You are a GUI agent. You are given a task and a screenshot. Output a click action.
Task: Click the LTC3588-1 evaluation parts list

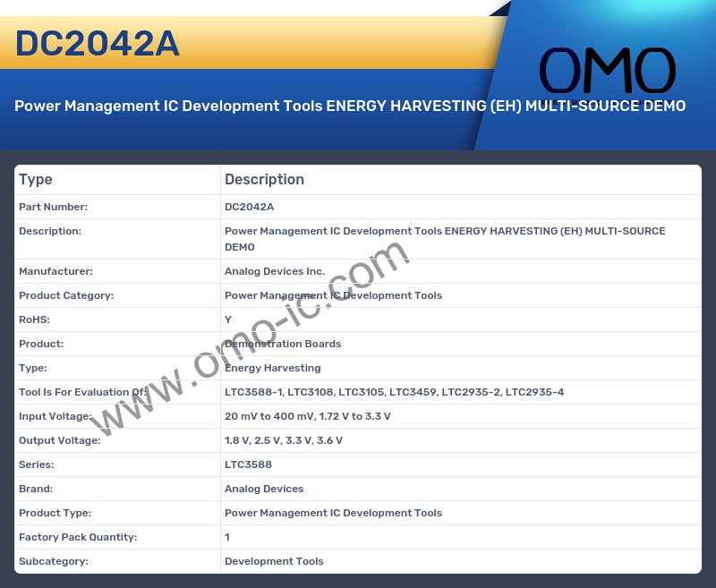[x=394, y=392]
